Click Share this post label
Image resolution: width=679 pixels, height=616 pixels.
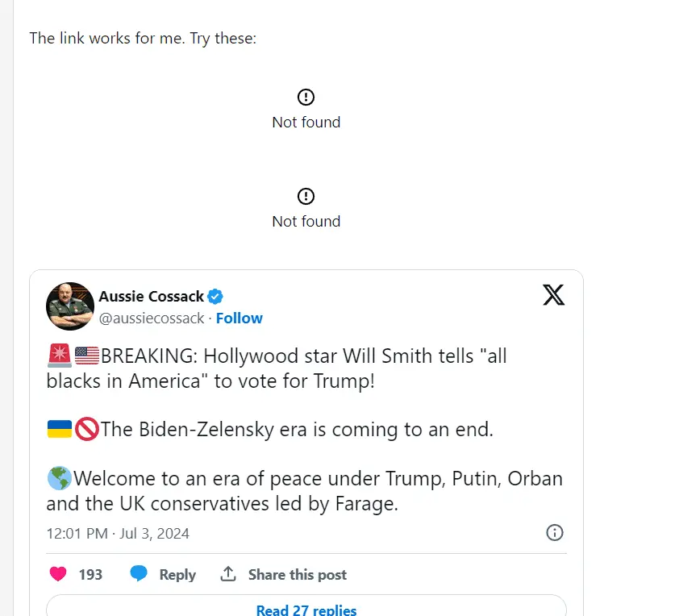tap(297, 574)
